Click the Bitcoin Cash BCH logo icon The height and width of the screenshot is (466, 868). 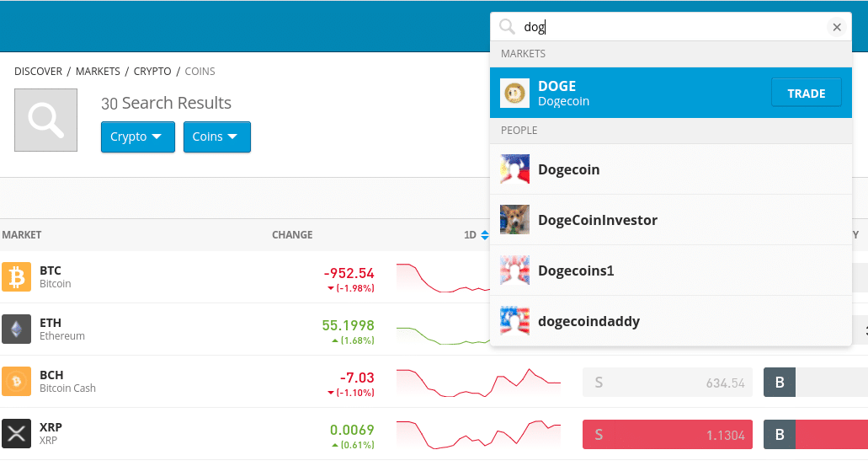click(17, 381)
